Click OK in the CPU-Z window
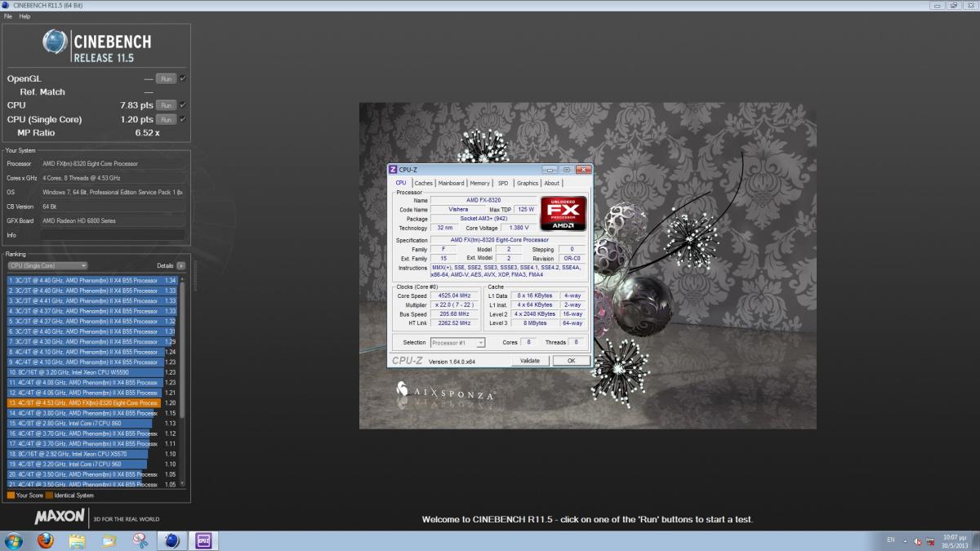 [571, 361]
